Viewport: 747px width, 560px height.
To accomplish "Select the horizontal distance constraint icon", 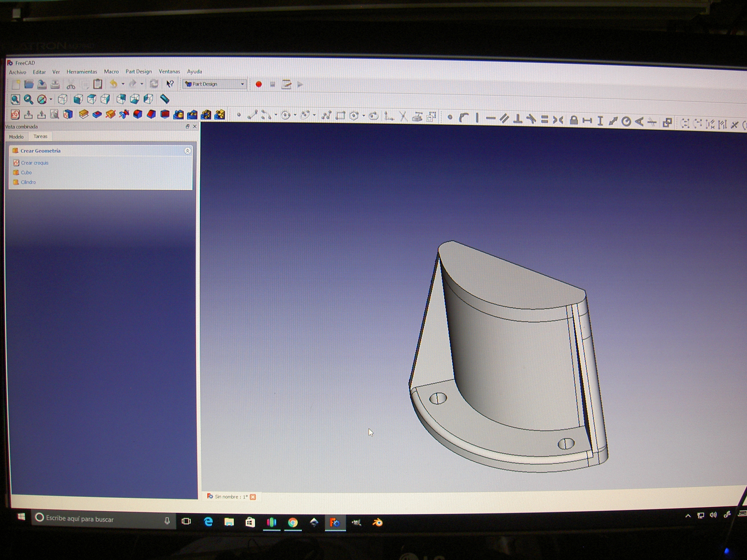I will [587, 120].
